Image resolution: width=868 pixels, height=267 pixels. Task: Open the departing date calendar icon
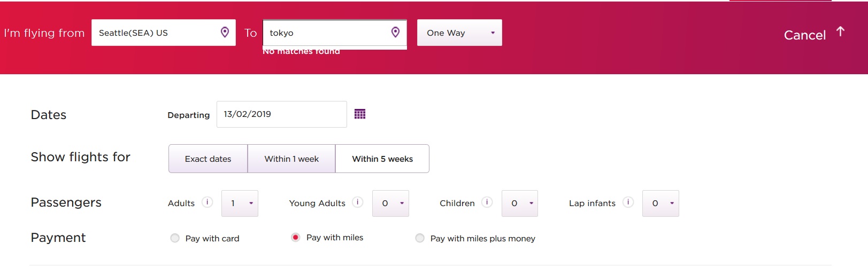(360, 114)
